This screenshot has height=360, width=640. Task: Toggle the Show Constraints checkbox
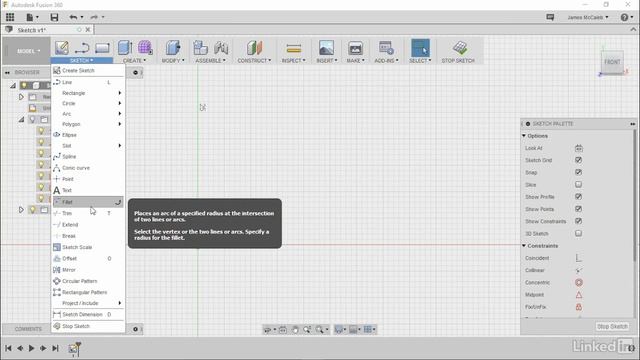point(578,221)
